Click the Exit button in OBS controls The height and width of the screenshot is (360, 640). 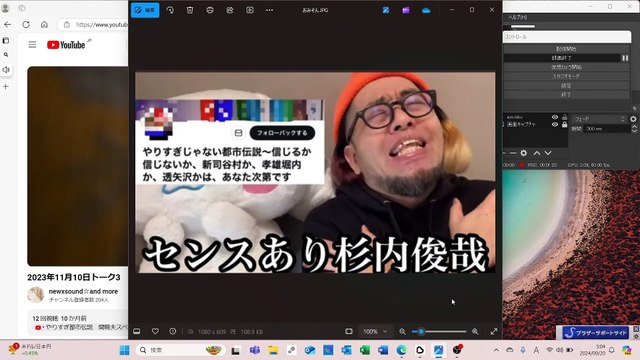click(x=566, y=95)
